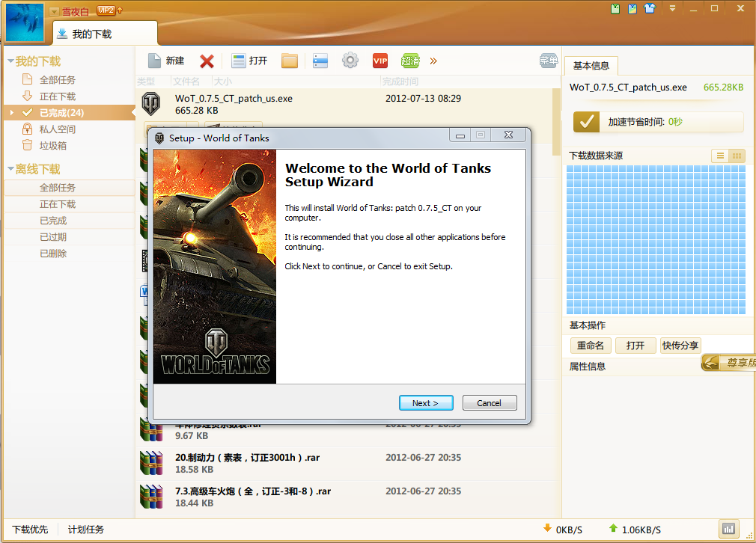756x543 pixels.
Task: Select 正在下载 under 离线下载
Action: (70, 204)
